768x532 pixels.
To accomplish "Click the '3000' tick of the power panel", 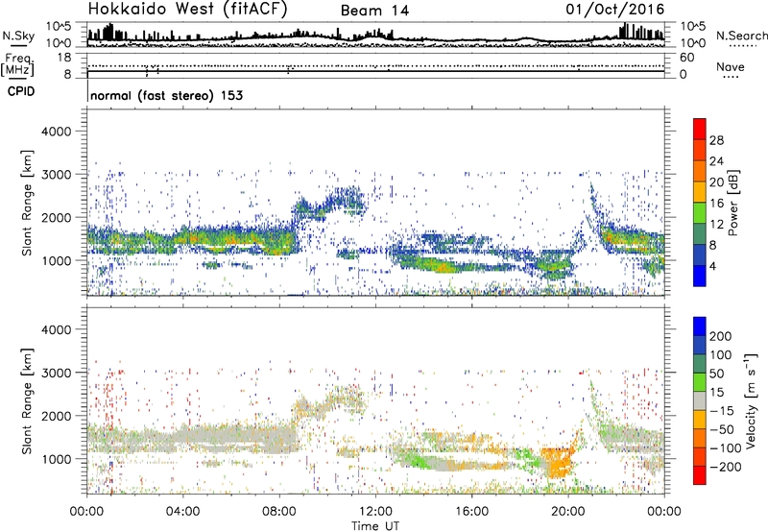I will [x=57, y=175].
